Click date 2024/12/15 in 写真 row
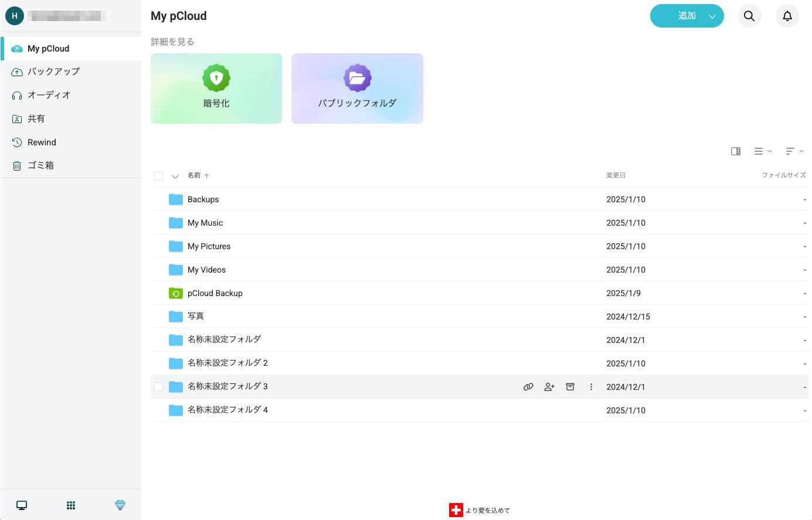Viewport: 812px width, 520px height. (628, 317)
